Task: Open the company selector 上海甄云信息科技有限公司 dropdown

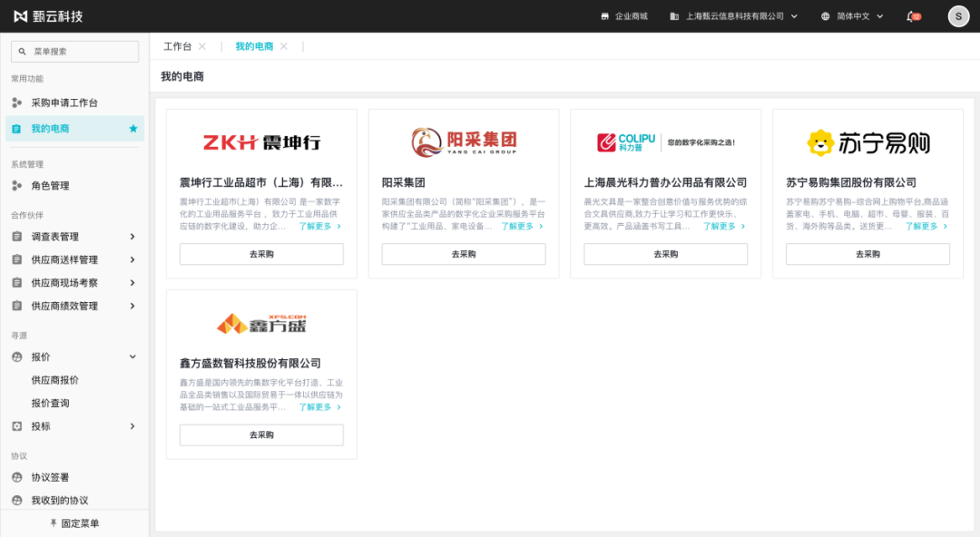Action: tap(734, 16)
